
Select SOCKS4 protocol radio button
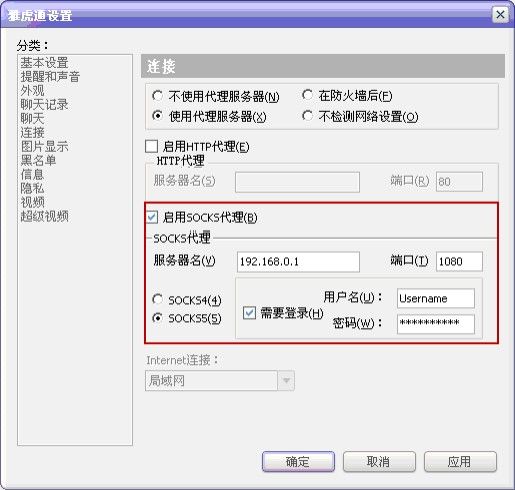tap(157, 299)
